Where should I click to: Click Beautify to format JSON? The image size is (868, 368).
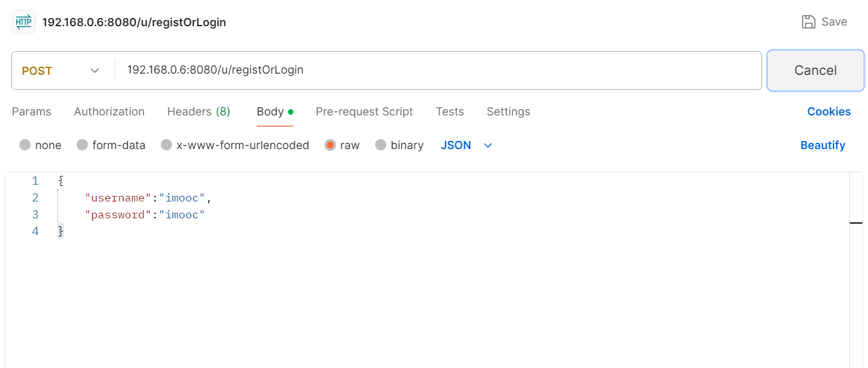823,145
